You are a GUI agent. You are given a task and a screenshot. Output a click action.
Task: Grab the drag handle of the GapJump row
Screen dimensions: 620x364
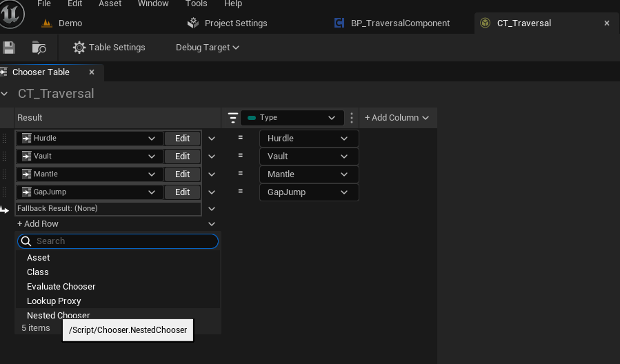click(x=4, y=192)
